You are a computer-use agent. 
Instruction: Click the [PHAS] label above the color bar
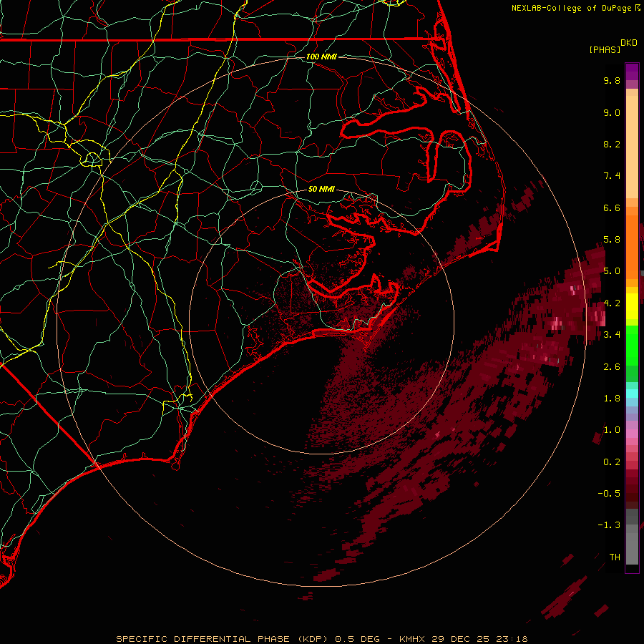[605, 50]
